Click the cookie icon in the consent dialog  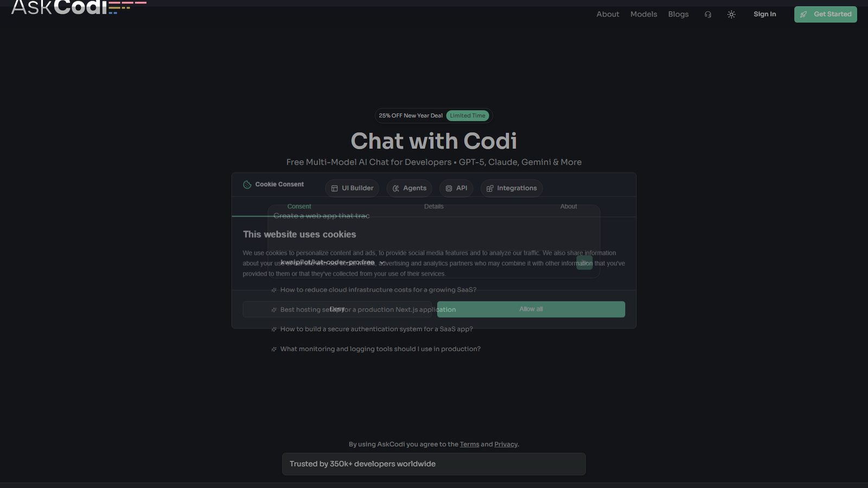coord(247,184)
